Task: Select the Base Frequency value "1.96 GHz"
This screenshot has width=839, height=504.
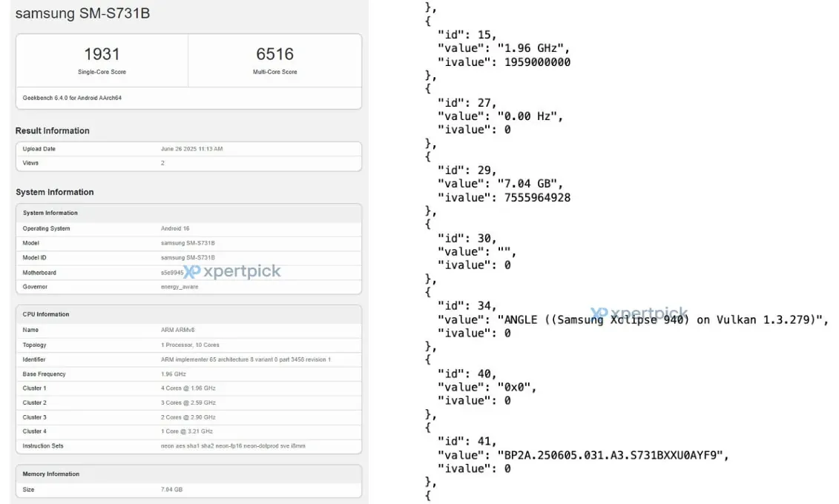Action: [174, 374]
